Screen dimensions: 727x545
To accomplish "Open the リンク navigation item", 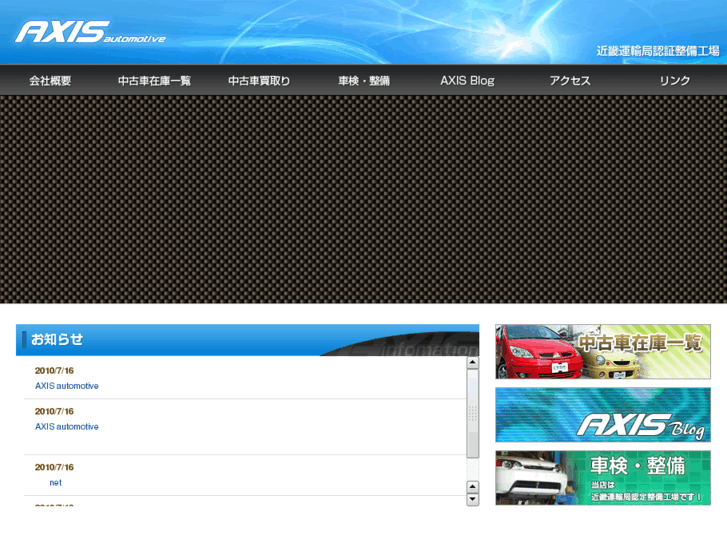I will point(675,81).
